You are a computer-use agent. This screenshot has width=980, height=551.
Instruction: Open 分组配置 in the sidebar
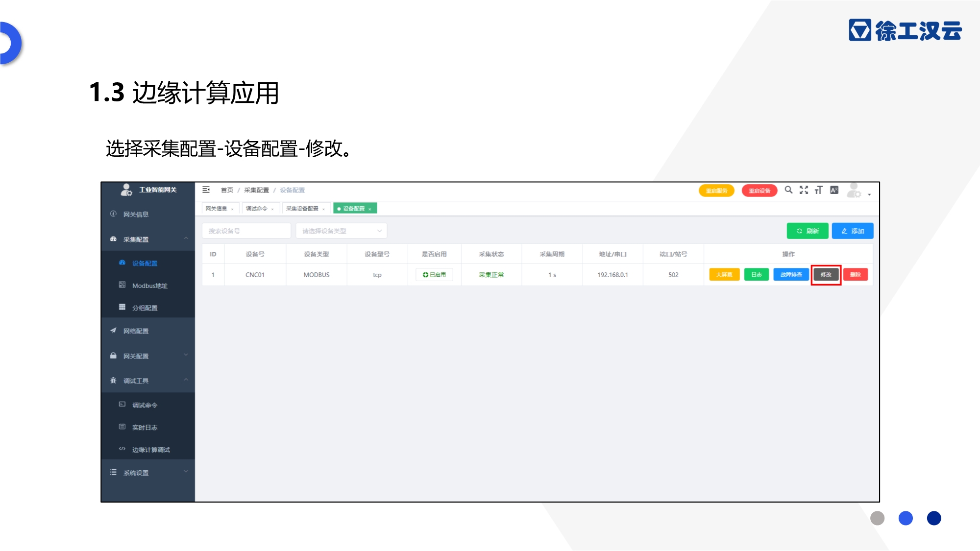pyautogui.click(x=148, y=308)
